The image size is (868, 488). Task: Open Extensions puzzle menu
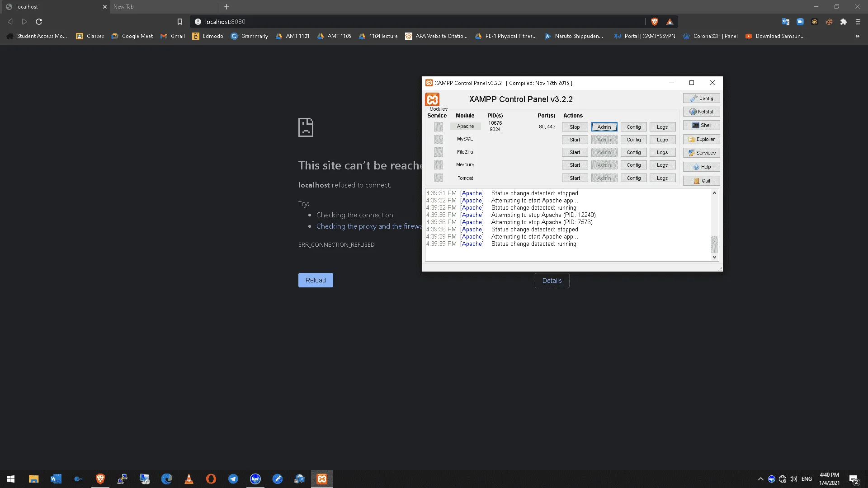(844, 22)
